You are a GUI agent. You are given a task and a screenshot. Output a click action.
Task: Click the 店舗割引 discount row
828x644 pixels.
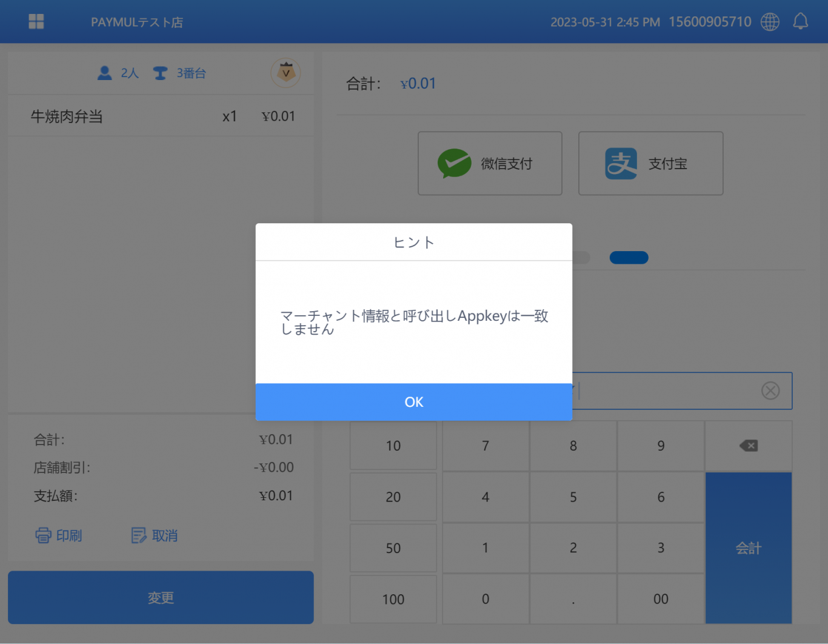coord(164,468)
